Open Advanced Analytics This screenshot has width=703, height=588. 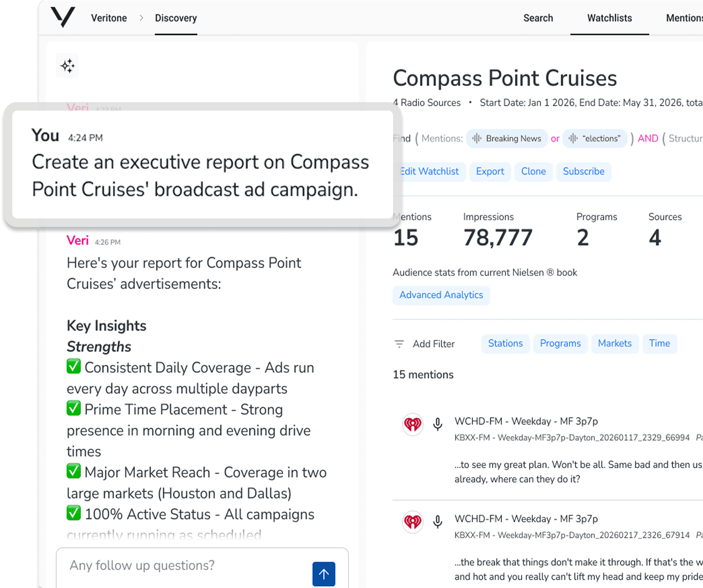(441, 295)
